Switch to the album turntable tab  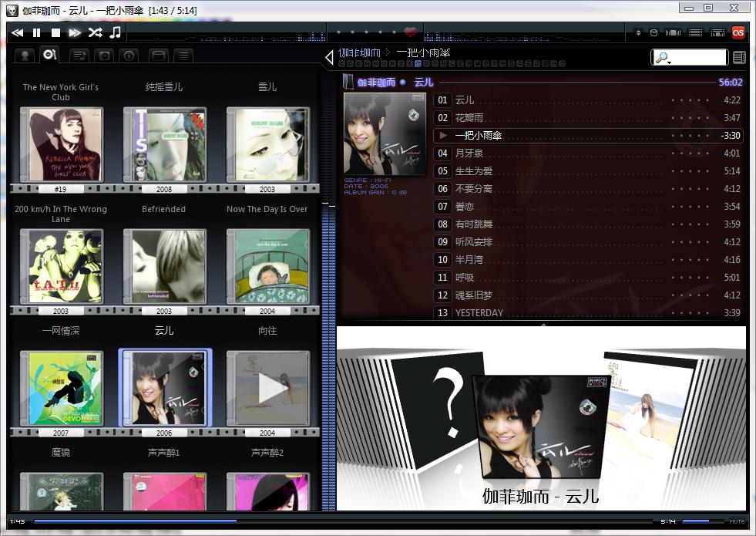coord(50,55)
